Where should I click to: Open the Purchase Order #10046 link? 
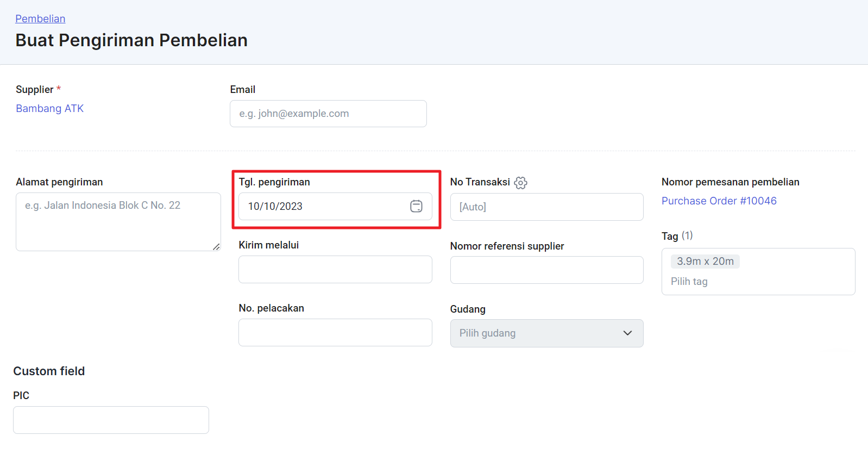pyautogui.click(x=719, y=201)
